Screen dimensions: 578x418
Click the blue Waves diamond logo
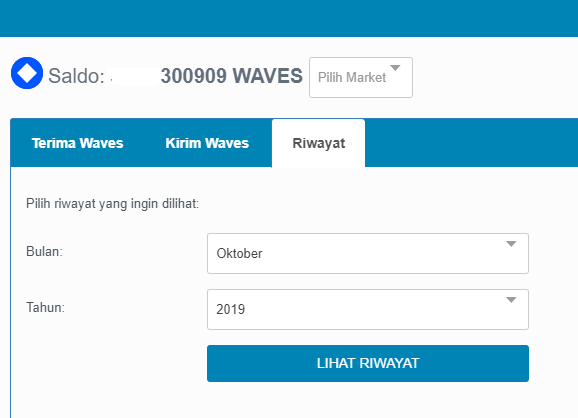coord(27,73)
